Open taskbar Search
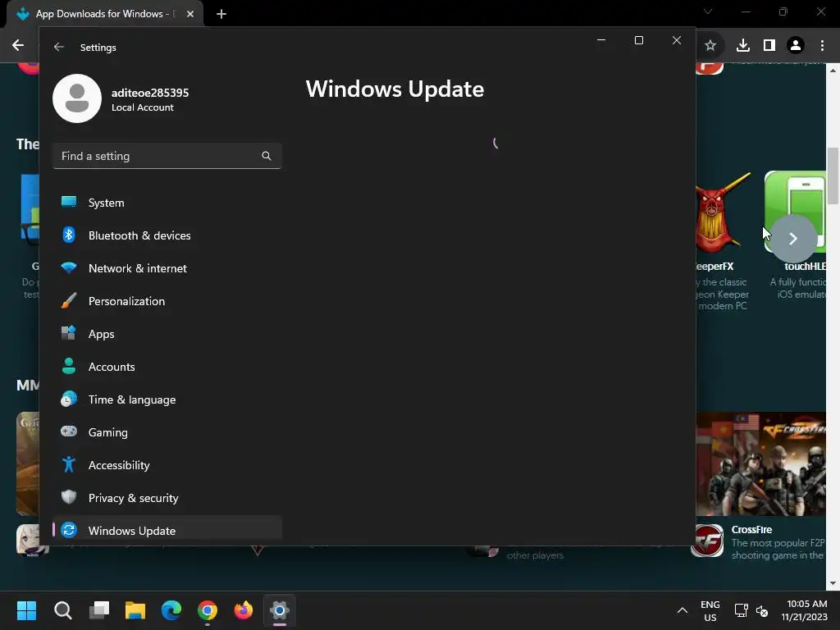The height and width of the screenshot is (630, 840). 62,610
